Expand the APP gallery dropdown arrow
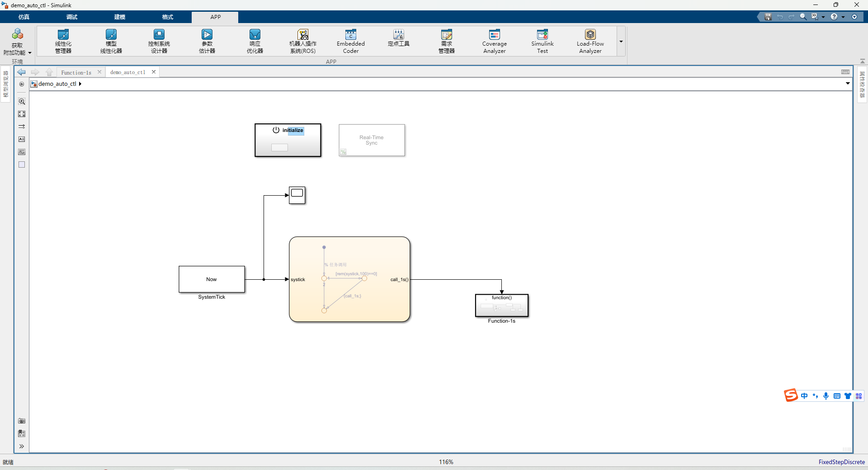The height and width of the screenshot is (470, 868). [621, 42]
